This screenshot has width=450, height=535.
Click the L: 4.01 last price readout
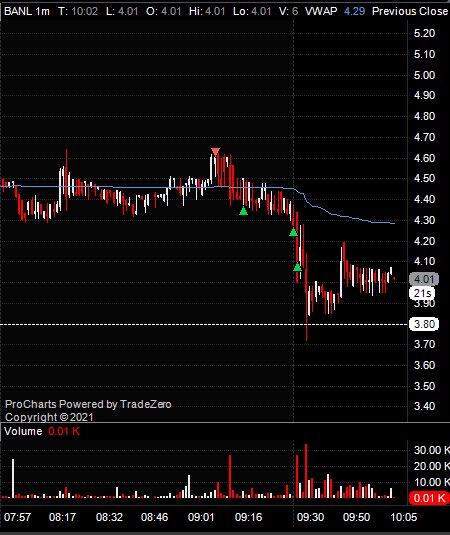coord(122,11)
